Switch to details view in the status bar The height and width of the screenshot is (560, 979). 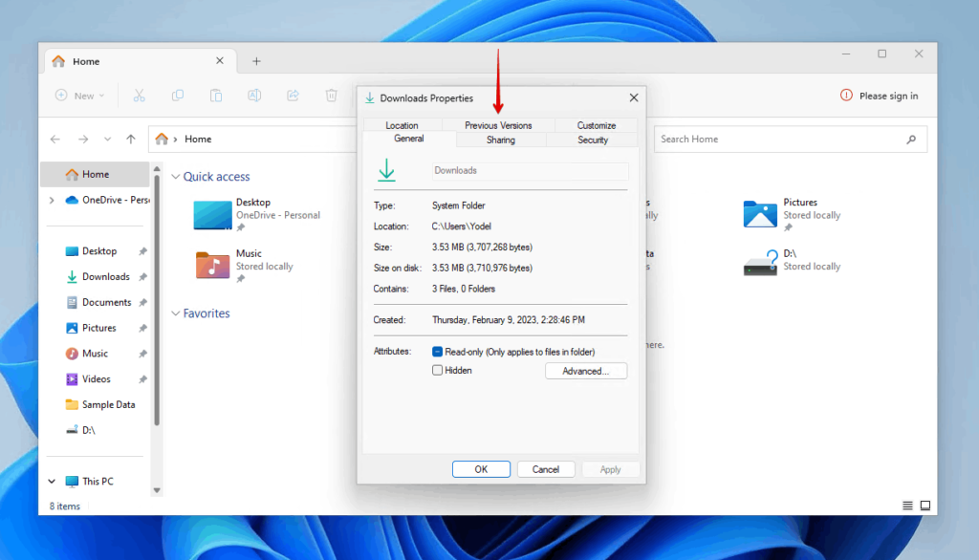(906, 506)
